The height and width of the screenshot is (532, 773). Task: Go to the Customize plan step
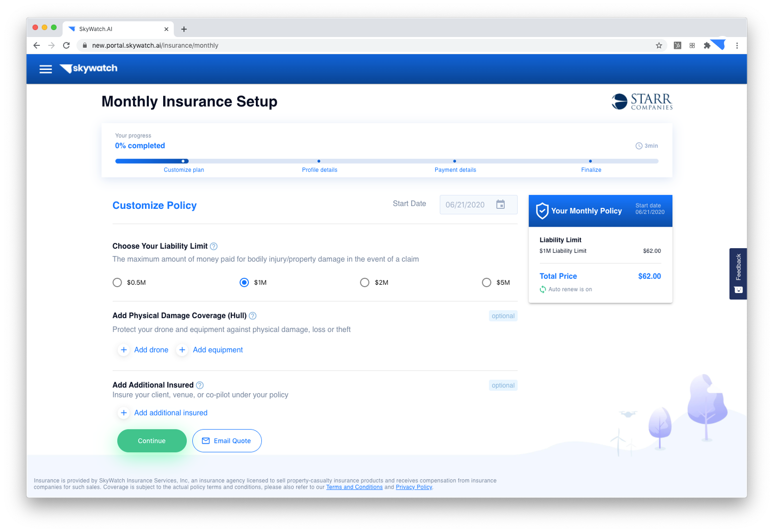tap(184, 170)
